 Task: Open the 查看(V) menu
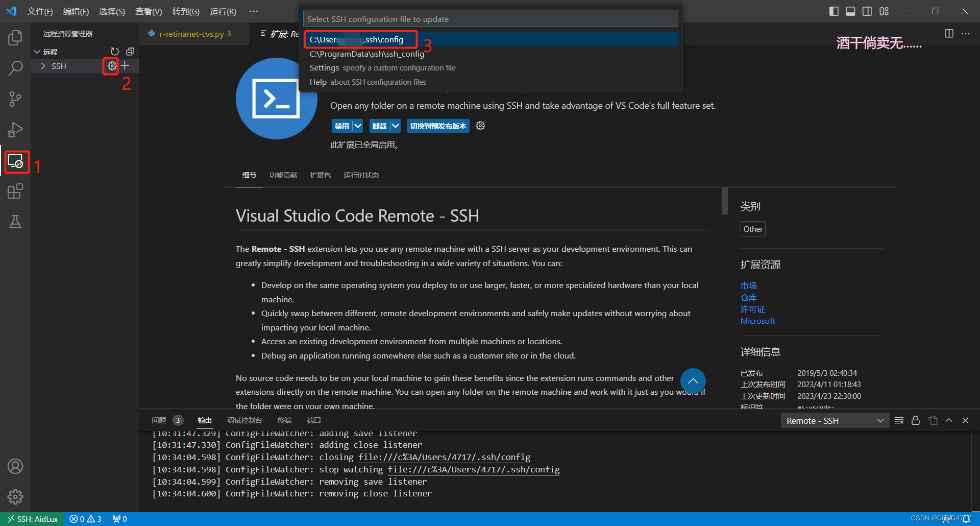149,11
